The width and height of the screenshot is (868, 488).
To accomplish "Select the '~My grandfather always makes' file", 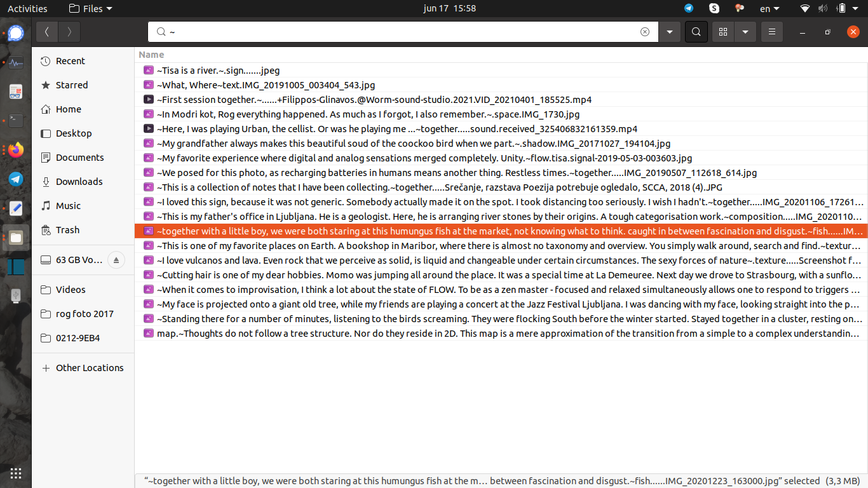I will [x=501, y=144].
